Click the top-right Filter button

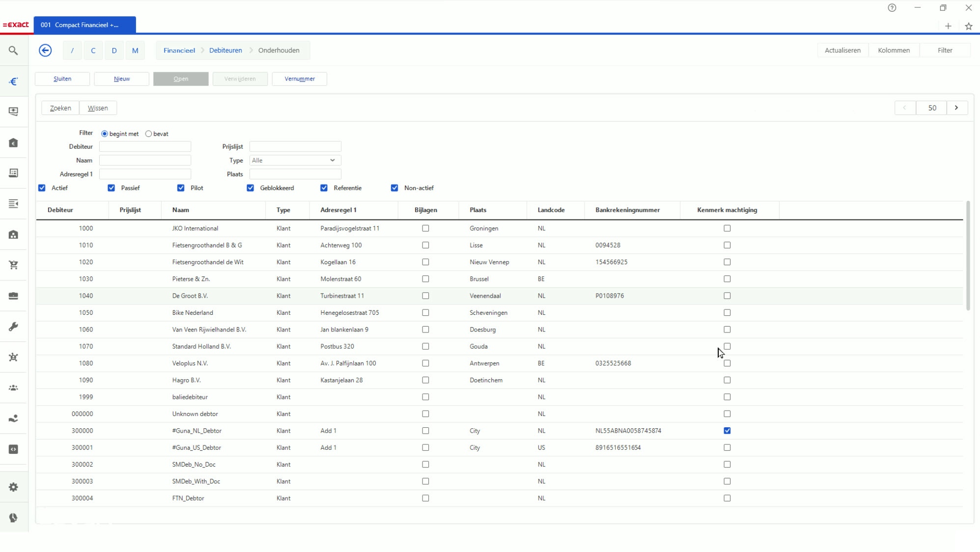pyautogui.click(x=945, y=50)
